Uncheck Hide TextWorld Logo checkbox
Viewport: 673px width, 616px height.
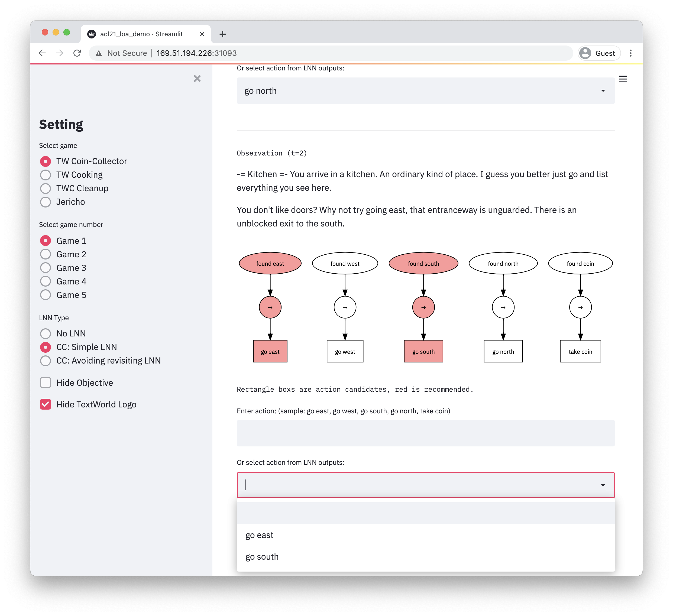click(x=46, y=404)
